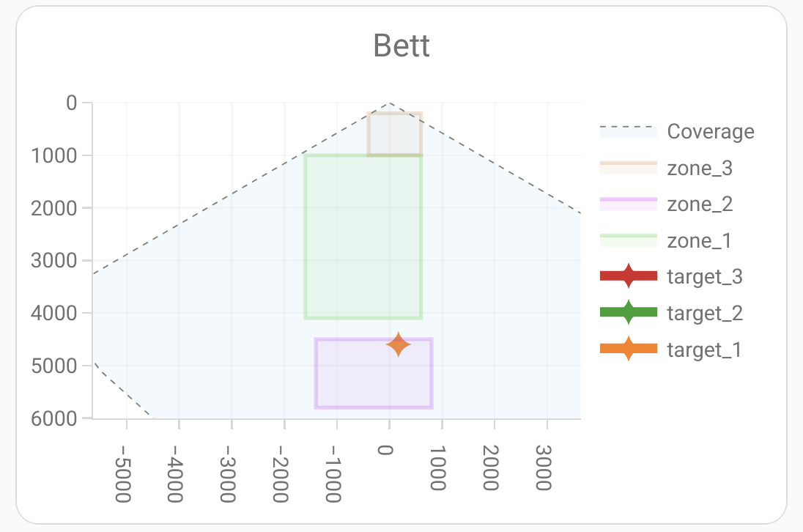Click the red target_3 star legend icon
Screen dimensions: 803x532
pos(629,277)
